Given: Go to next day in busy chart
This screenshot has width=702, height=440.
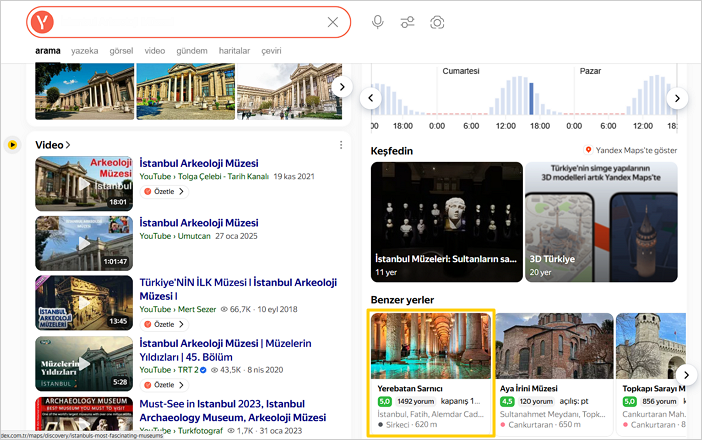Looking at the screenshot, I should click(677, 98).
